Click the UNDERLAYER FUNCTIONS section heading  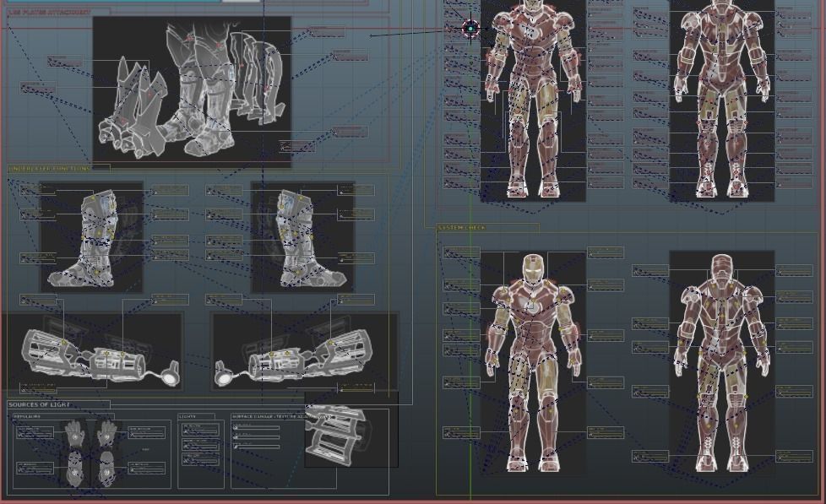click(x=50, y=169)
